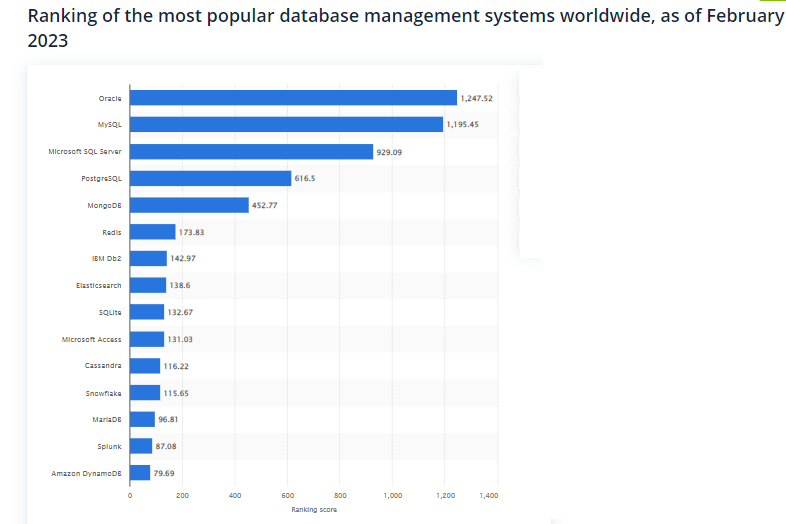Click the value 132.67
Image resolution: width=786 pixels, height=524 pixels.
point(180,312)
